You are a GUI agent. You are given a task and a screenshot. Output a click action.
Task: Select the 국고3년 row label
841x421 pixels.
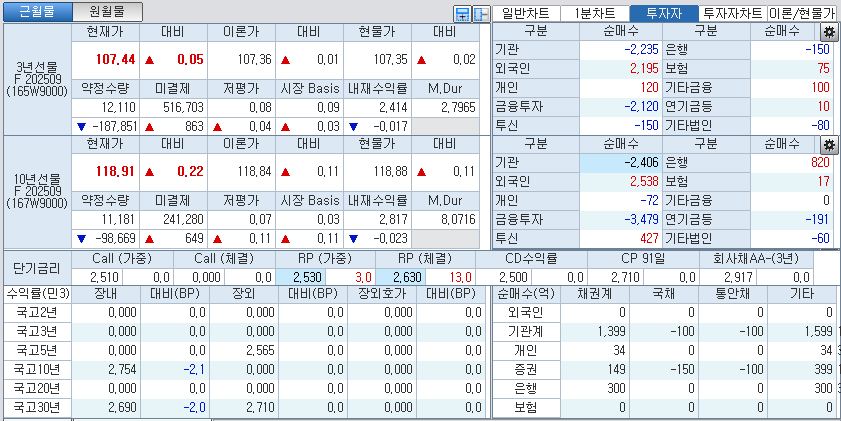pyautogui.click(x=37, y=331)
